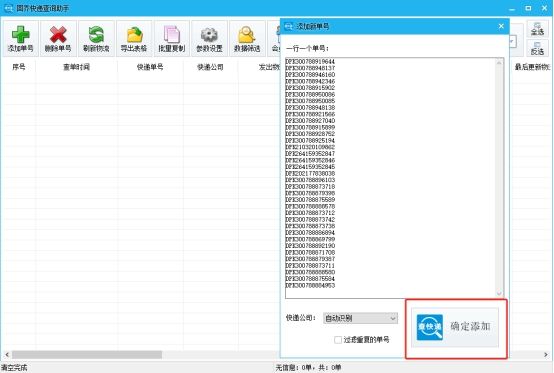
Task: Click inside the tracking numbers text area
Action: 394,178
